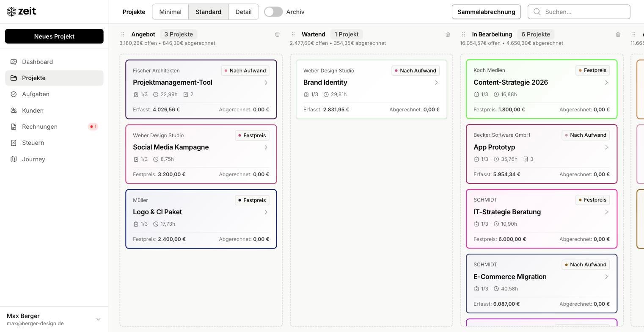This screenshot has width=644, height=332.
Task: Open E-Commerce Migration via chevron
Action: coord(606,277)
